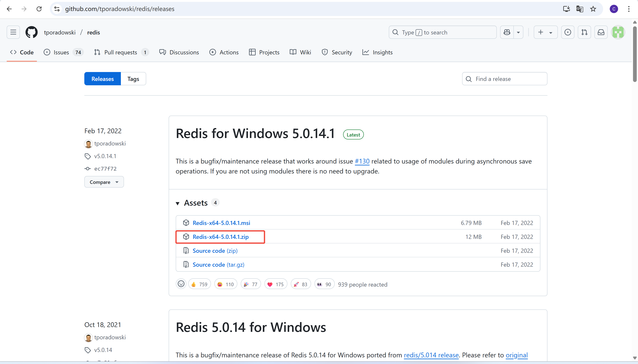Download Redis-x64-5.0.14.1.msi
Image resolution: width=638 pixels, height=364 pixels.
click(221, 223)
